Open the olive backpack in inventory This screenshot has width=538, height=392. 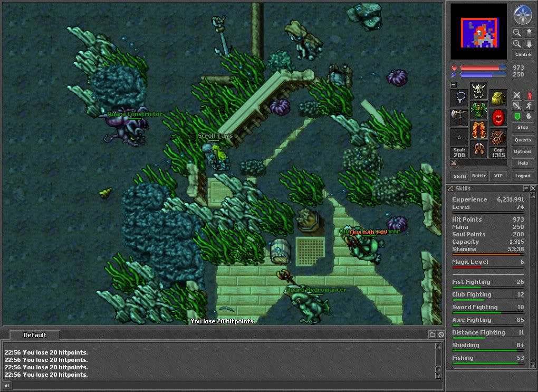tap(498, 98)
